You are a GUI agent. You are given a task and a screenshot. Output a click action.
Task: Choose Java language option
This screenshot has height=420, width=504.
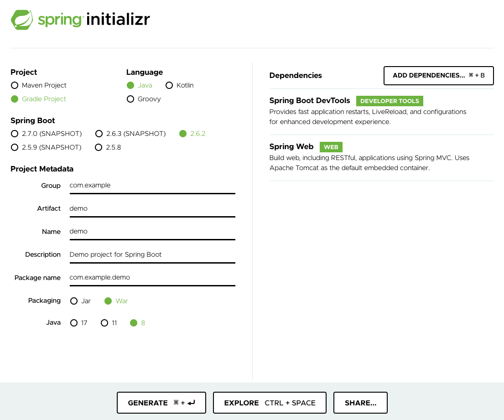click(x=140, y=85)
